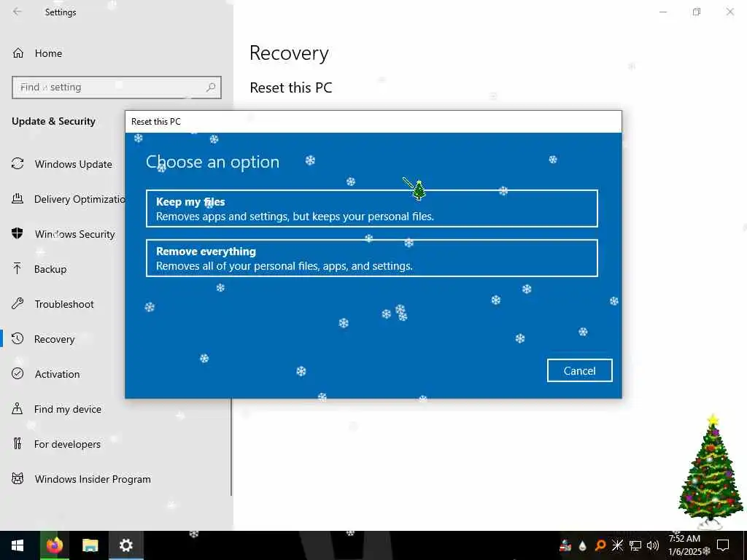Click the Windows Insider Program cat icon
Screen dimensions: 747x560
pos(18,478)
